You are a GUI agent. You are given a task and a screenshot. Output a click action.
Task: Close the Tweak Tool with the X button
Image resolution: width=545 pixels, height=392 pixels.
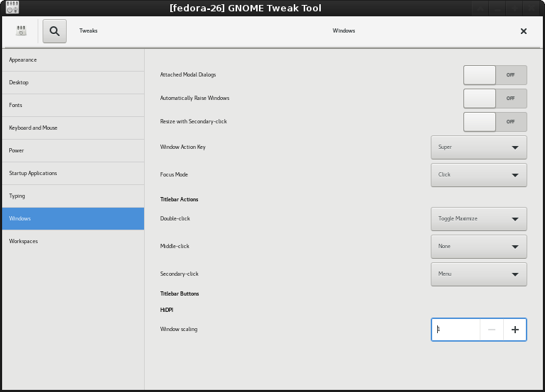click(524, 31)
